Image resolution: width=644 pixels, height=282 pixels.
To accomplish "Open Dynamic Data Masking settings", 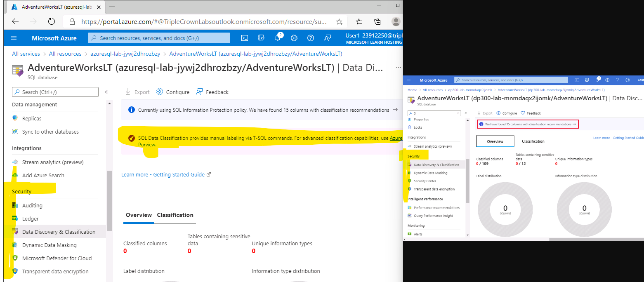I will point(50,244).
